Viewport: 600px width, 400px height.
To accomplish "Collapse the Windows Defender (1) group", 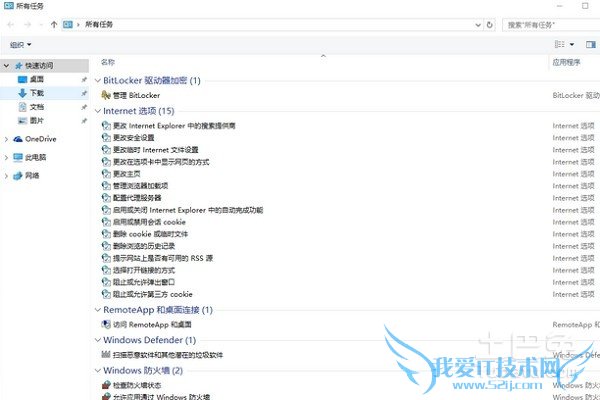I will [98, 340].
